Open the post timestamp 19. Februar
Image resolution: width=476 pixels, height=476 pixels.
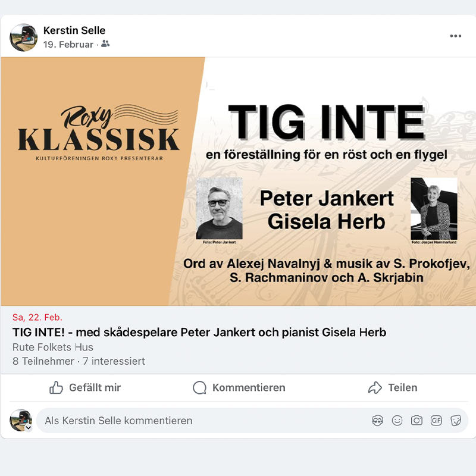(68, 45)
